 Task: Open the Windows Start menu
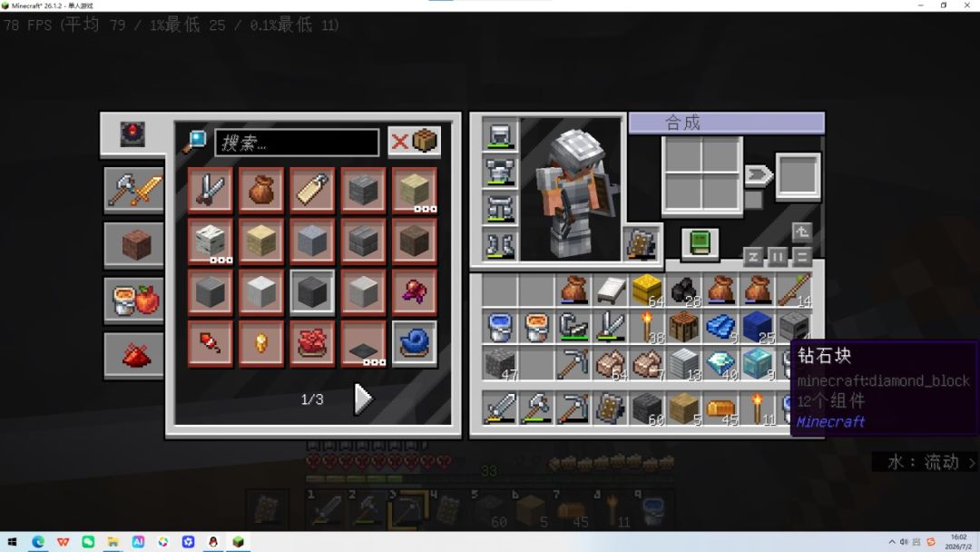click(x=12, y=542)
